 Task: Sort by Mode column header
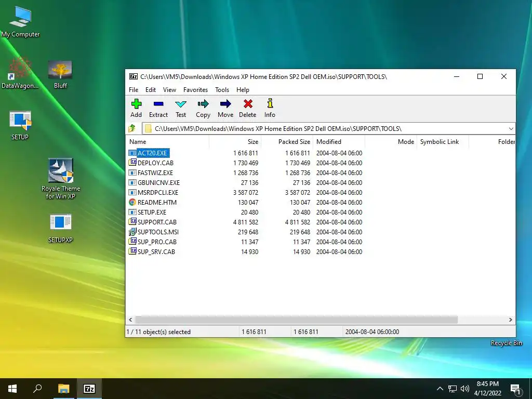tap(391, 142)
